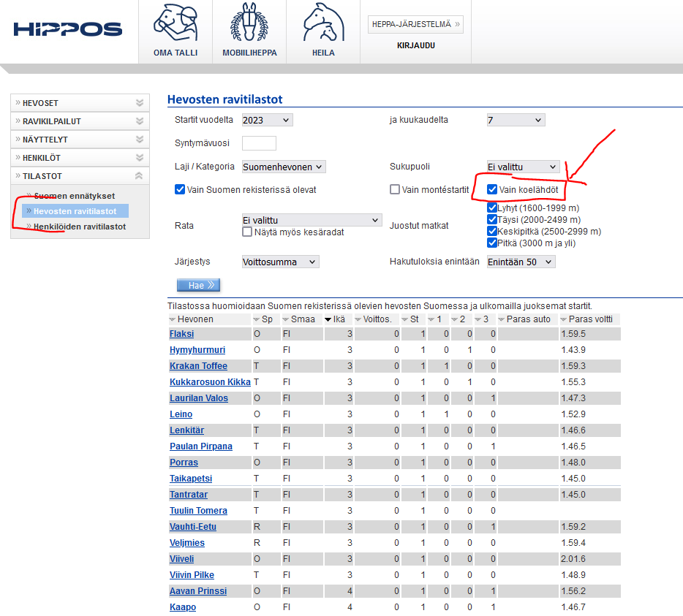The image size is (683, 616).
Task: Open horse Viivin Pilke link
Action: coord(192,575)
